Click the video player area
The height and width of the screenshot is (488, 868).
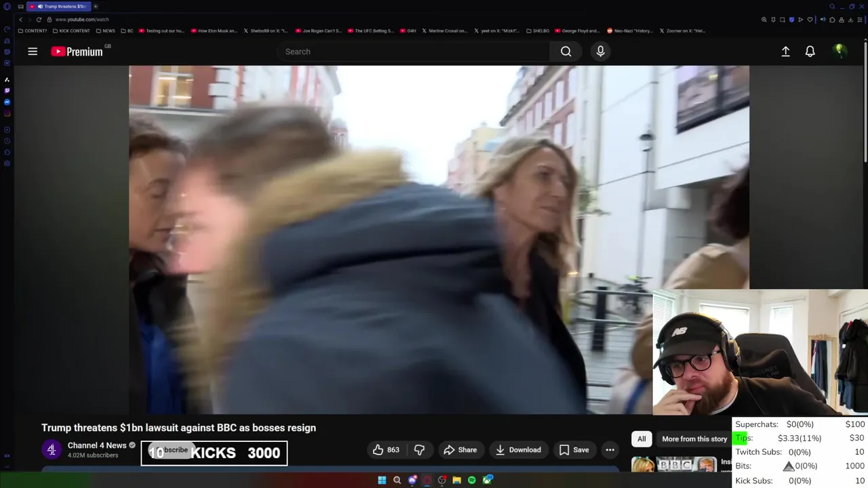point(439,239)
